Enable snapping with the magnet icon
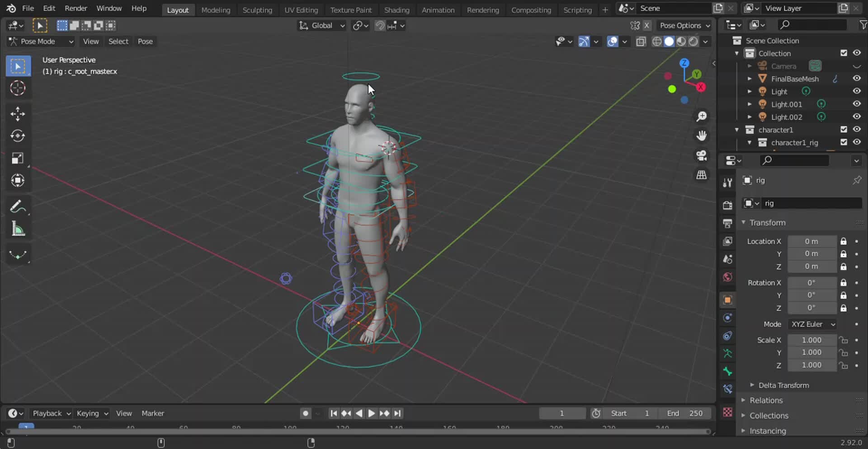The height and width of the screenshot is (449, 868). [x=380, y=25]
